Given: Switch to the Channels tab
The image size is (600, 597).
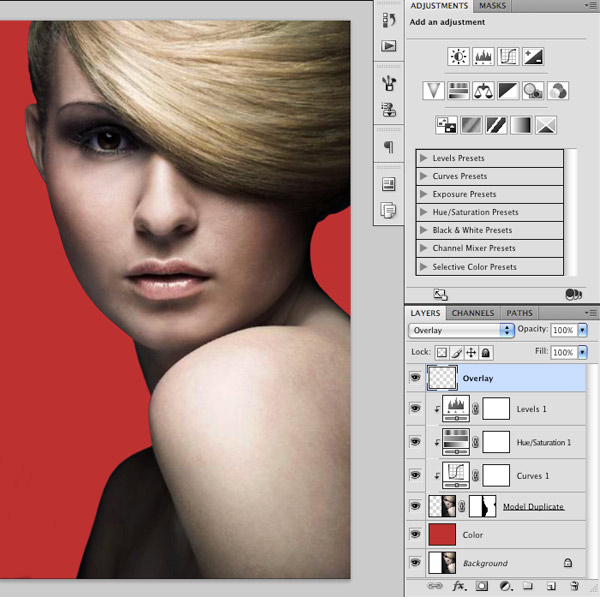Looking at the screenshot, I should [473, 313].
